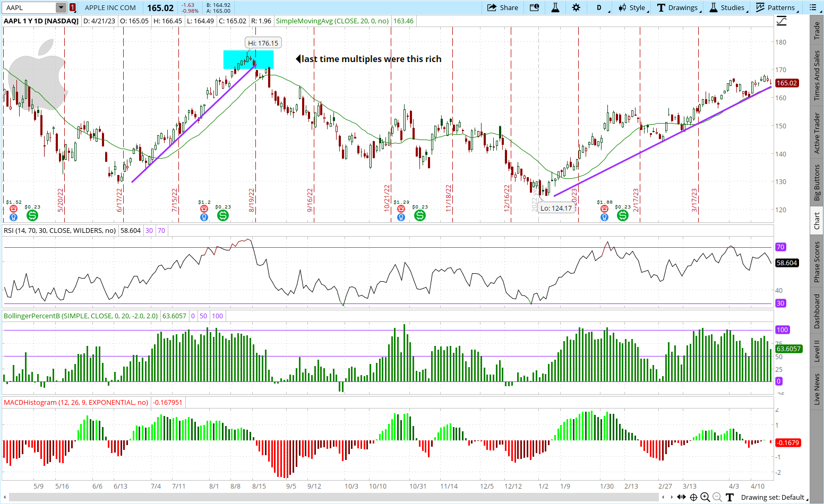Click the $1.29 earnings phone icon
The width and height of the screenshot is (824, 504).
pos(401,208)
